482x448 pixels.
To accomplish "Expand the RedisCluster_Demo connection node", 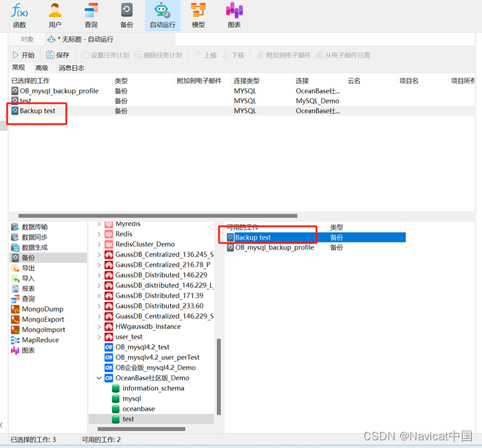I will (x=99, y=244).
